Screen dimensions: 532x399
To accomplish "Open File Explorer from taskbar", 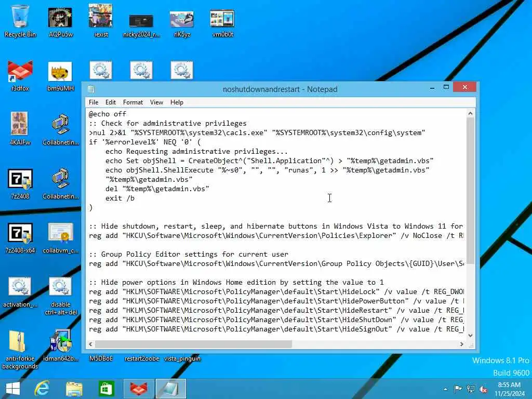I will pyautogui.click(x=74, y=389).
